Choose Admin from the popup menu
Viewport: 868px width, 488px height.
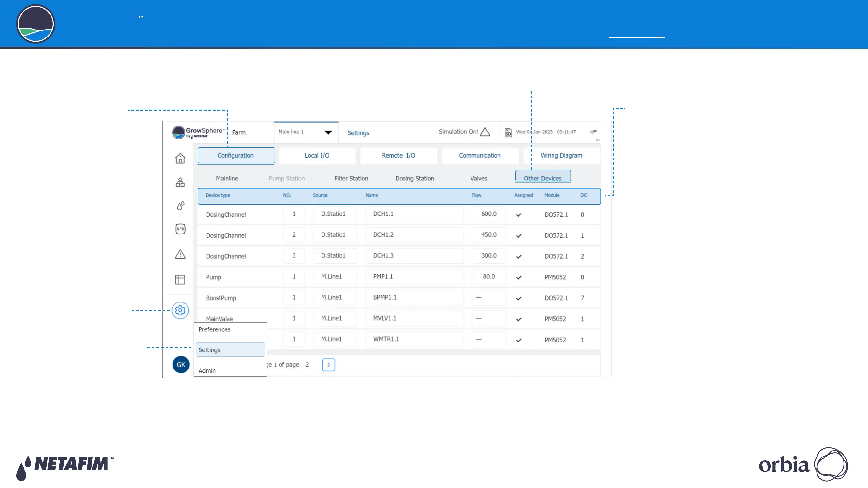click(x=207, y=370)
